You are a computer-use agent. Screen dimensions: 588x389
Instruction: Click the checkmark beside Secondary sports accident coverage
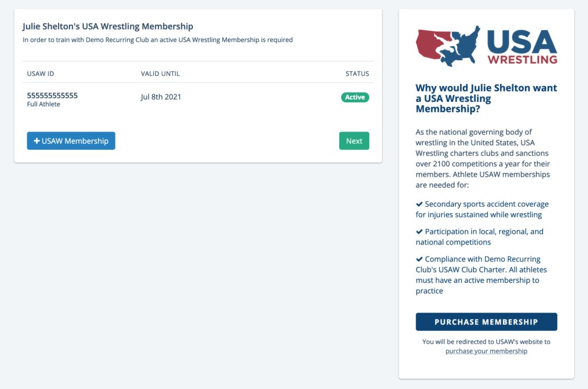419,204
